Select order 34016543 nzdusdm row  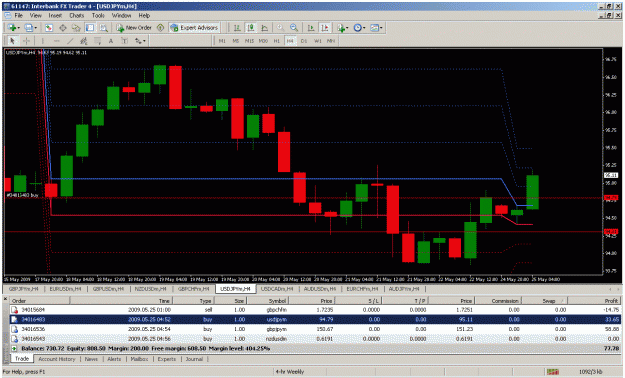(315, 339)
